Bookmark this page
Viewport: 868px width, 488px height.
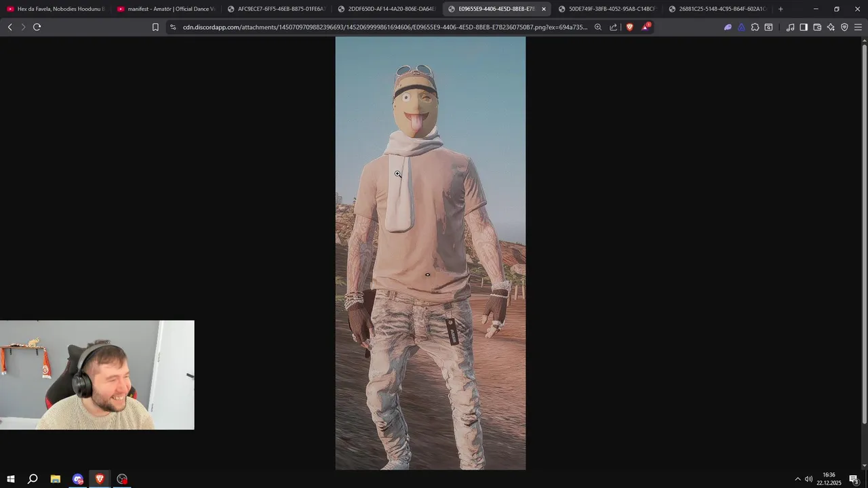point(155,27)
